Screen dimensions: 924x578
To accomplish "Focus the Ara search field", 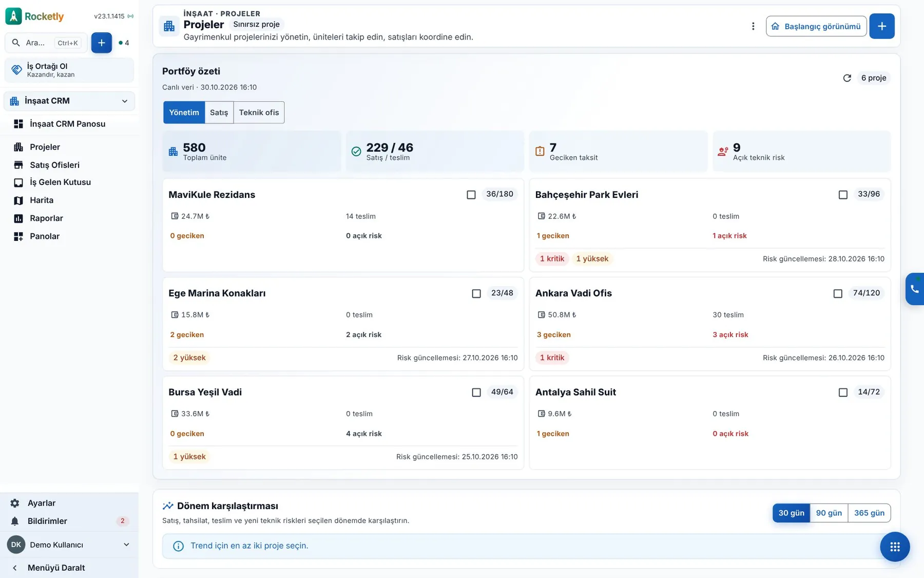I will point(46,43).
